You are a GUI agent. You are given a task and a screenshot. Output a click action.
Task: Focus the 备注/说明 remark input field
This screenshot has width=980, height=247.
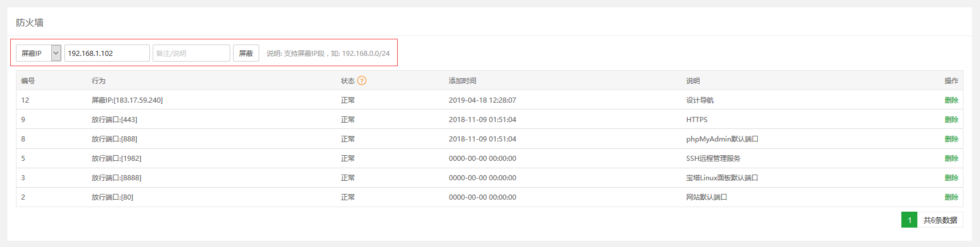click(191, 53)
